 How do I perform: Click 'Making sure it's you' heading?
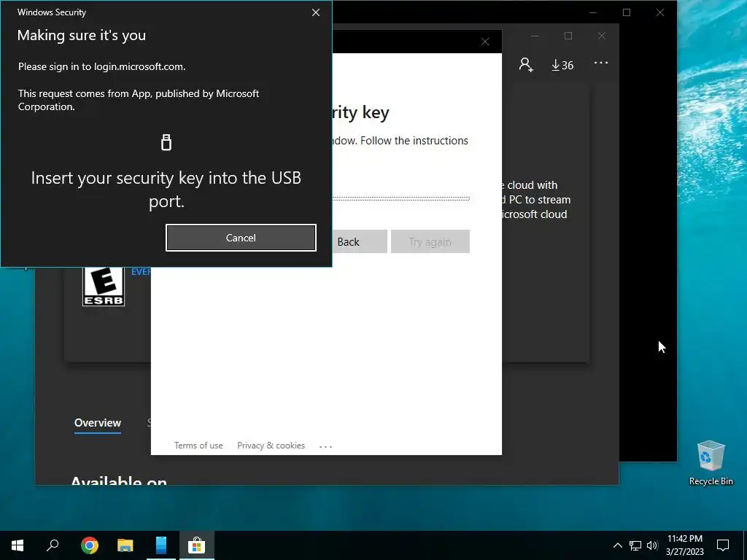[82, 35]
